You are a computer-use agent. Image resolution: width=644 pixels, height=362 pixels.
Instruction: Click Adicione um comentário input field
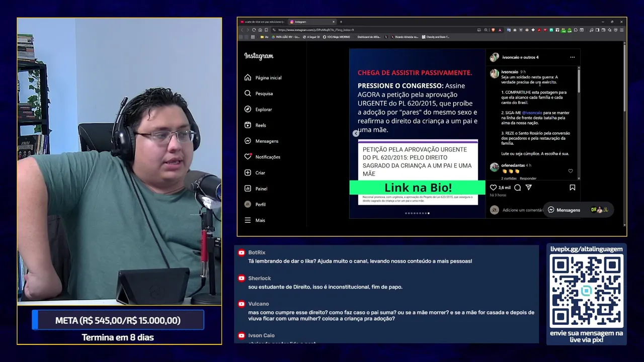[x=522, y=210]
